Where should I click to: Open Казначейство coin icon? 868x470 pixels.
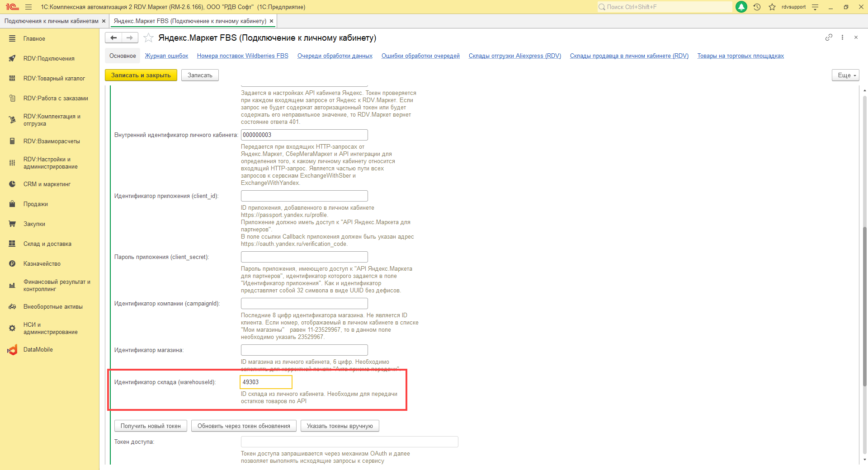tap(12, 264)
